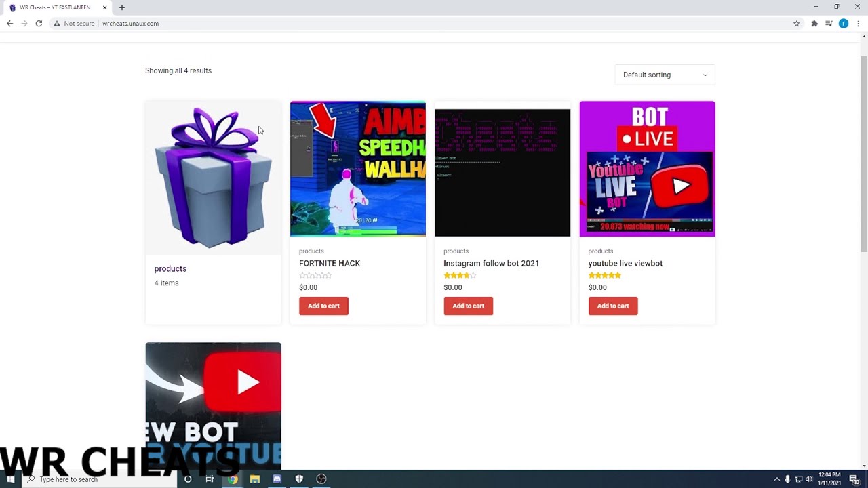Click the browser forward arrow
Screen dimensions: 868x488
24,23
